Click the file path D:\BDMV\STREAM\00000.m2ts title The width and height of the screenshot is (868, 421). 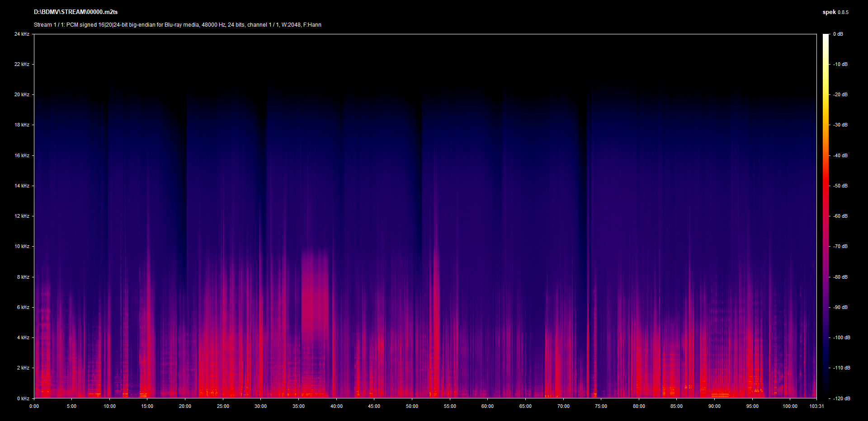(x=75, y=12)
